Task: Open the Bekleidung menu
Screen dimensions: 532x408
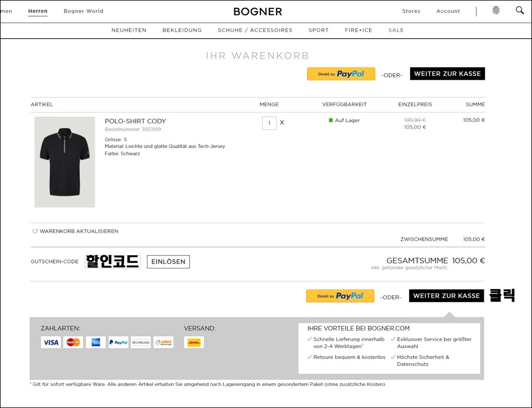Action: tap(182, 30)
